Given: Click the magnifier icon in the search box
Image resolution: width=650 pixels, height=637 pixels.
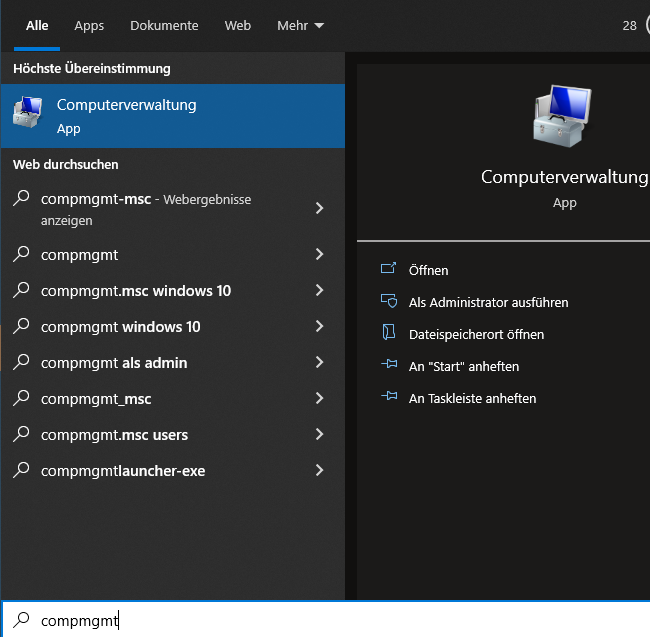Looking at the screenshot, I should [x=21, y=620].
